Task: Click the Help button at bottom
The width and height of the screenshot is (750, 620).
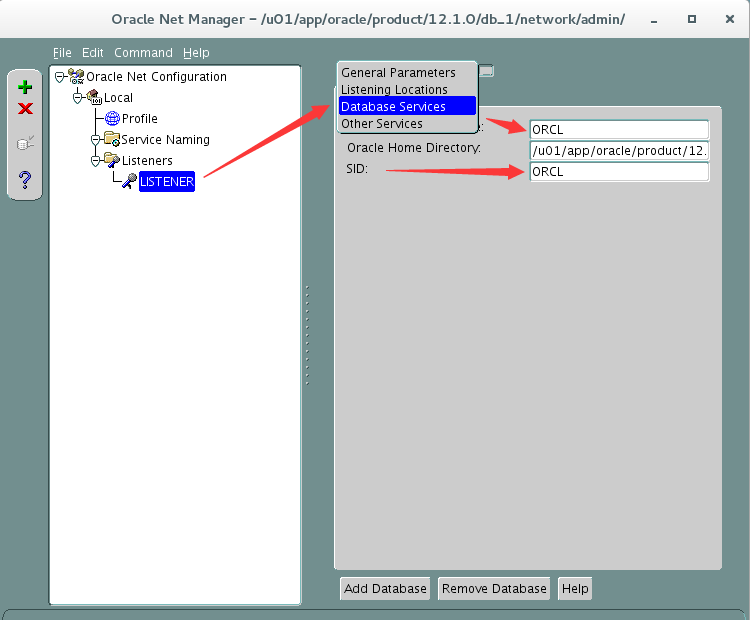Action: coord(575,588)
